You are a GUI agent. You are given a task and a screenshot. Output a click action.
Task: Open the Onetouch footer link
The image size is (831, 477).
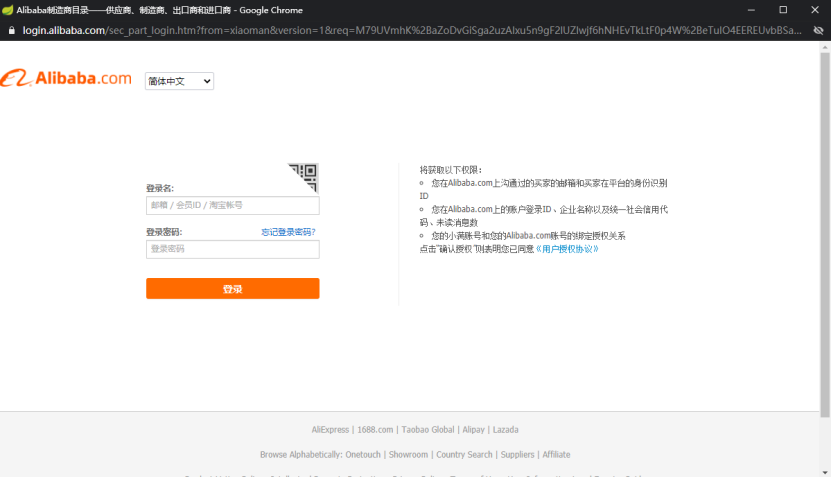pos(363,454)
